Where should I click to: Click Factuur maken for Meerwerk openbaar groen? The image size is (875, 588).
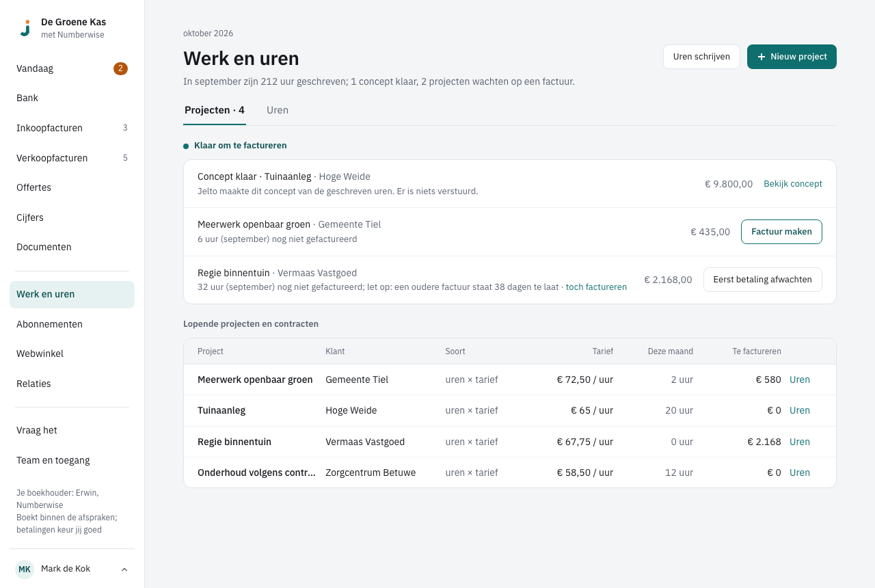[x=781, y=232]
